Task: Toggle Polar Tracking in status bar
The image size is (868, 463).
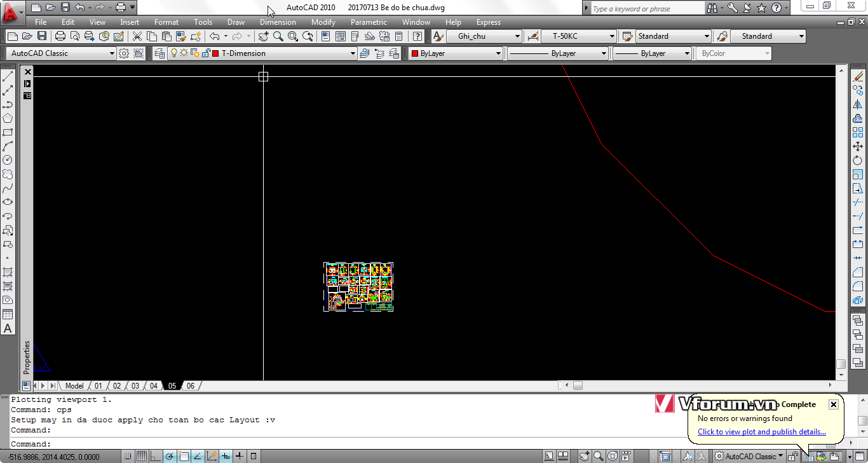Action: pyautogui.click(x=170, y=456)
